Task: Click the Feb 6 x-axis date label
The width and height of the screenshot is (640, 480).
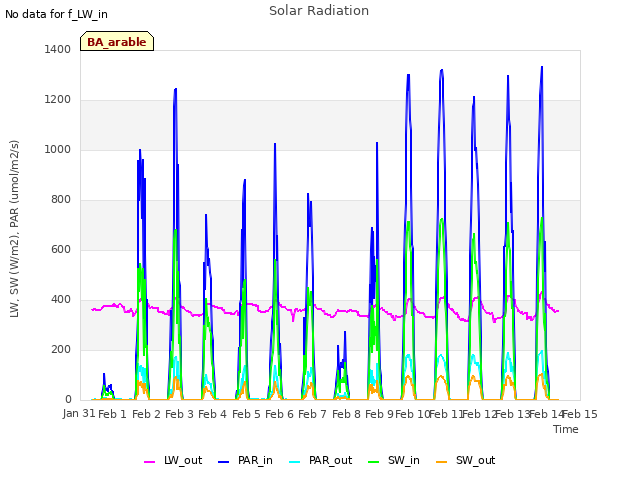Action: click(279, 414)
